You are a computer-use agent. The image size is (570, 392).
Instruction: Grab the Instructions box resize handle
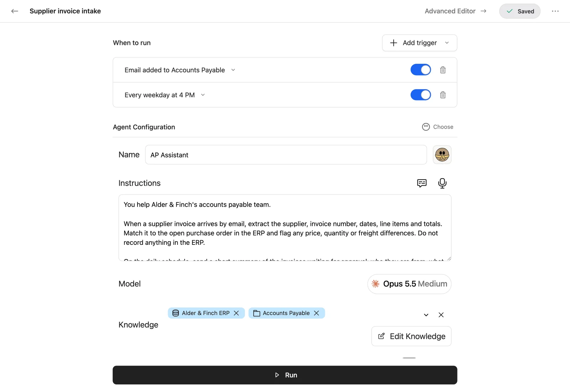[449, 258]
